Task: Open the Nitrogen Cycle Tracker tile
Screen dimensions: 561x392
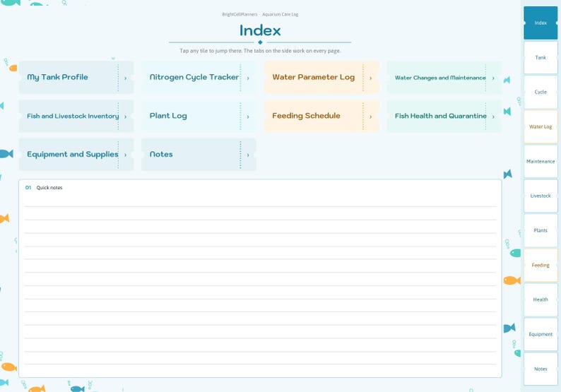Action: tap(199, 77)
